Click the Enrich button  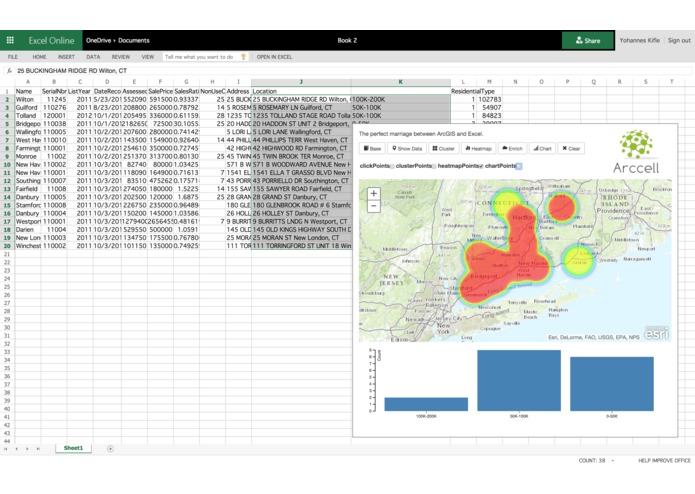512,148
